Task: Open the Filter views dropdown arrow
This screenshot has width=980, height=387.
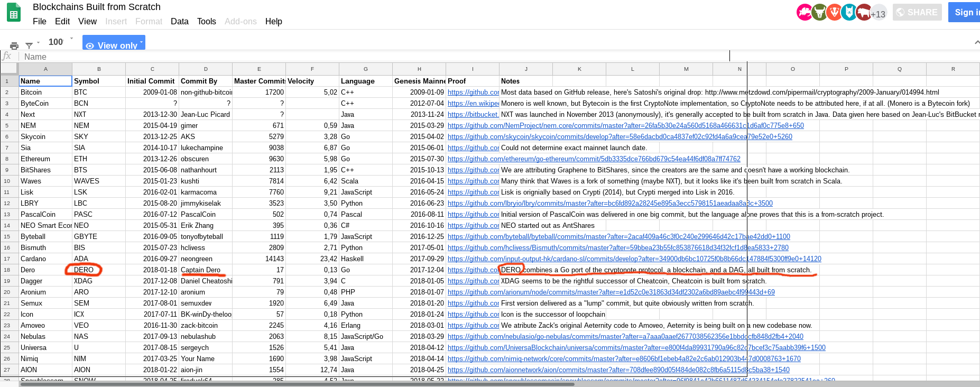Action: pyautogui.click(x=38, y=43)
